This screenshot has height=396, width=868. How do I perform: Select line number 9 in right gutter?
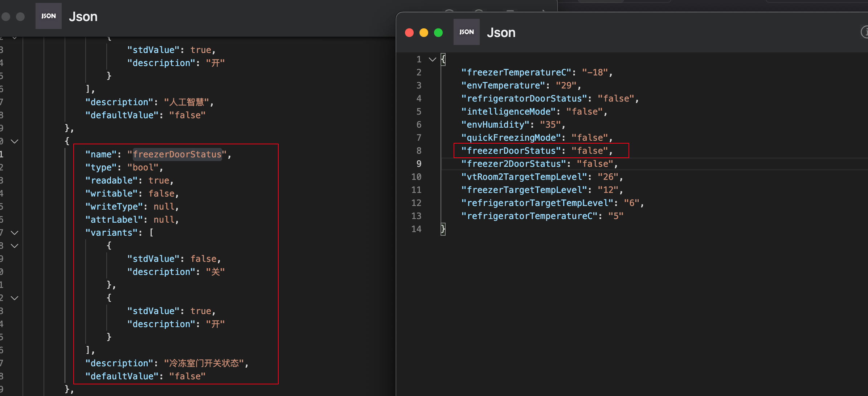click(x=419, y=164)
